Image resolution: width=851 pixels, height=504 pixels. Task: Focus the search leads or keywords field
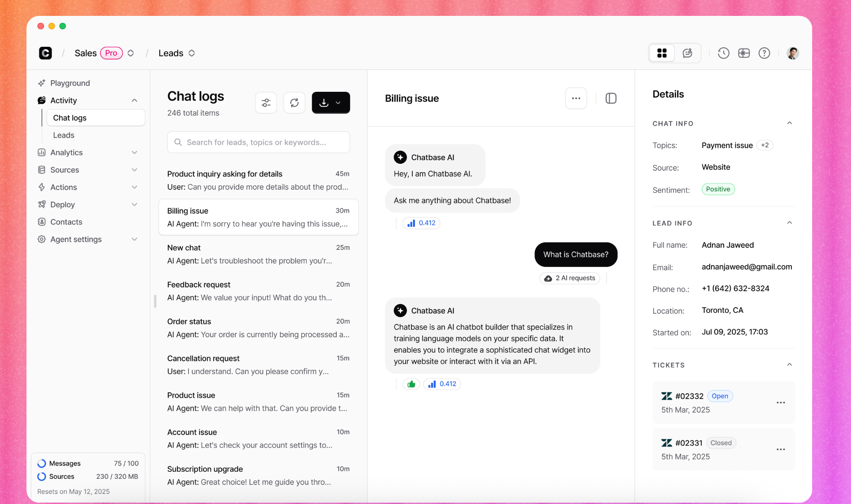point(259,142)
